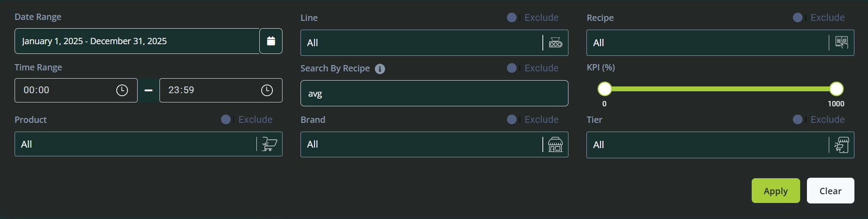Click the Product shopping cart icon
This screenshot has height=219, width=868.
click(269, 144)
